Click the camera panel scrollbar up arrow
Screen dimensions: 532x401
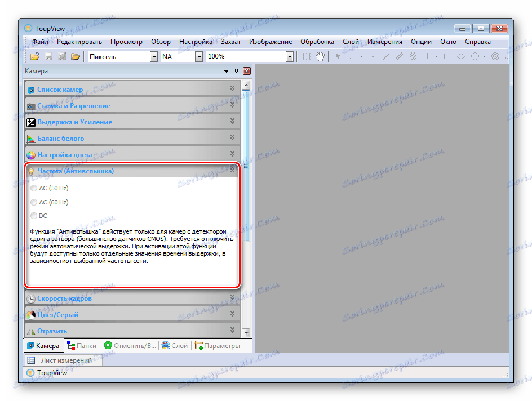coord(246,84)
